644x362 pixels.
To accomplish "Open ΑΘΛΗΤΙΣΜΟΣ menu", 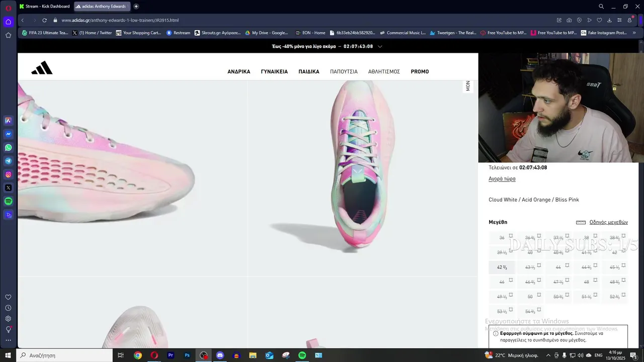I will click(384, 72).
